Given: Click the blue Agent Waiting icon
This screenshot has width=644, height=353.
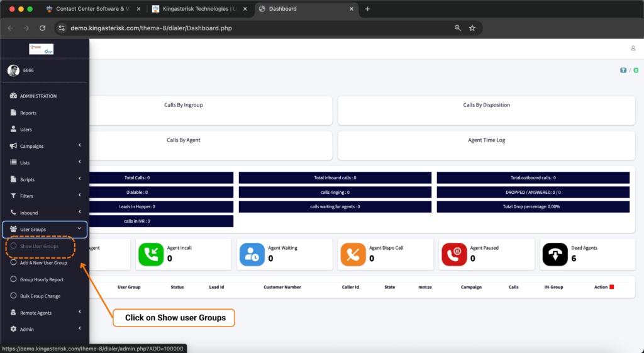Looking at the screenshot, I should point(252,254).
